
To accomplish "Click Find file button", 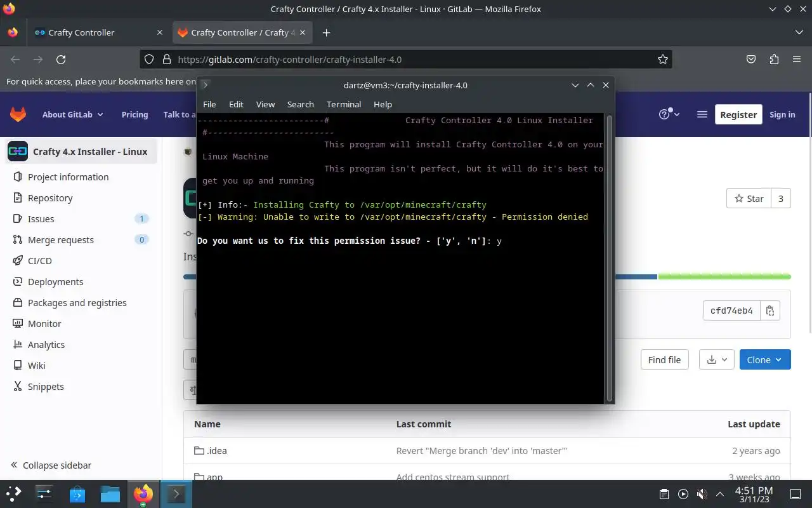I will (x=664, y=359).
